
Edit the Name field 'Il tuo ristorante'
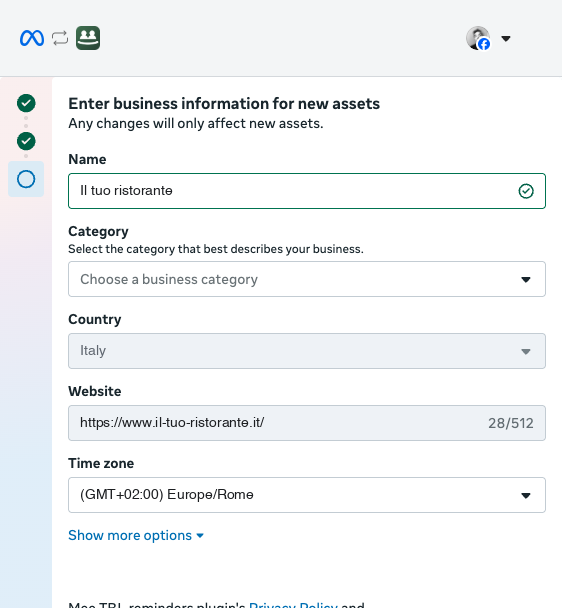coord(307,191)
